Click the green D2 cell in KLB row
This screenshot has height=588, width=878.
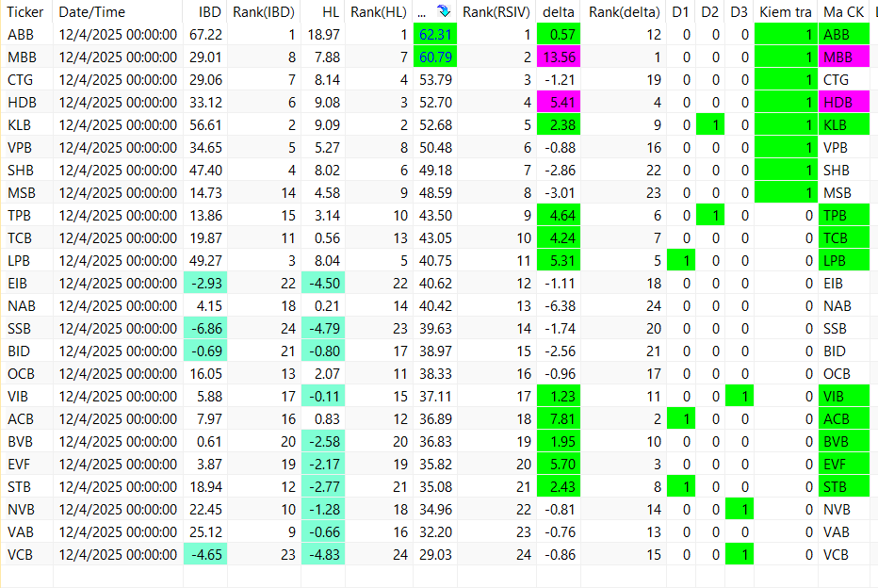pos(710,125)
